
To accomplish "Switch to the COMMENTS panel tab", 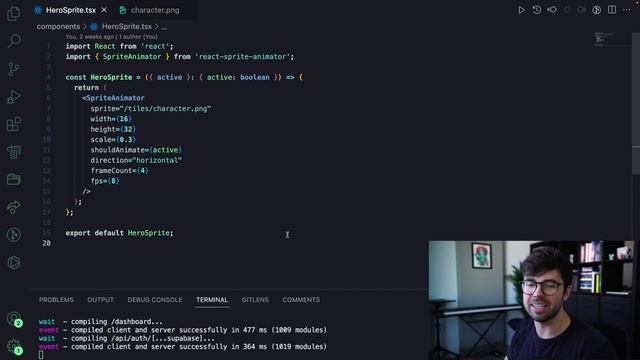I will coord(301,300).
